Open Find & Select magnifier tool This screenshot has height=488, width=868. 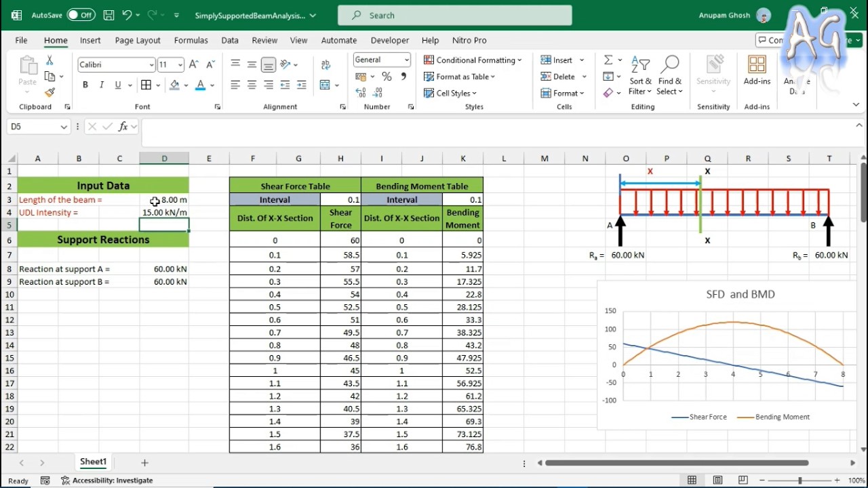(669, 76)
